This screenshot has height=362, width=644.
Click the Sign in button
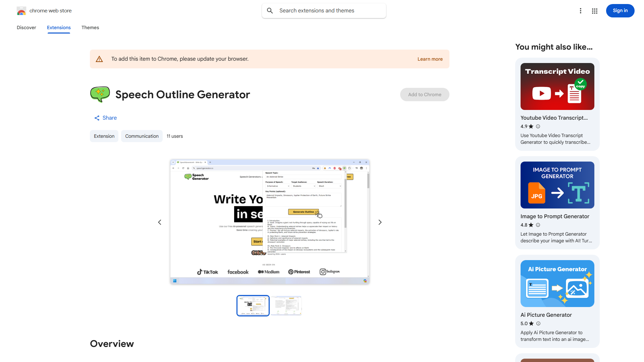point(620,11)
